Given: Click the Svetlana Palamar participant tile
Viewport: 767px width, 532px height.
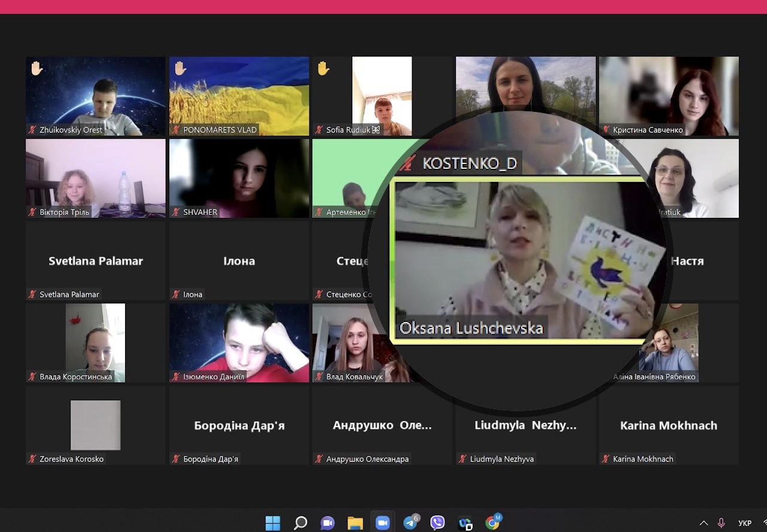Looking at the screenshot, I should 95,261.
